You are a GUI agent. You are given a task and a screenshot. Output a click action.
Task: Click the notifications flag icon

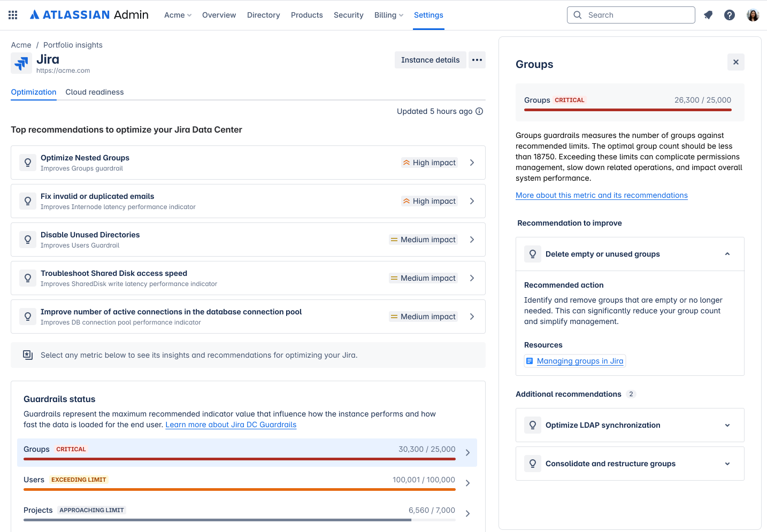pyautogui.click(x=708, y=14)
